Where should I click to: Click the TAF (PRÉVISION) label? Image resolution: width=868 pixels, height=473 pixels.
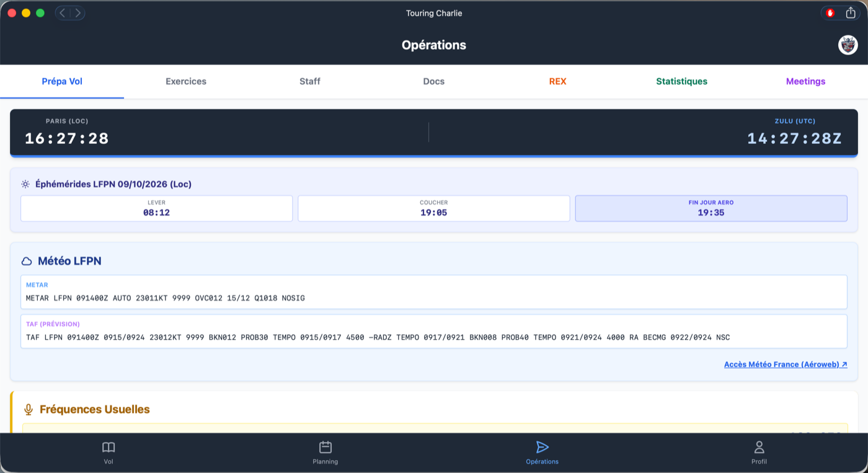tap(53, 324)
